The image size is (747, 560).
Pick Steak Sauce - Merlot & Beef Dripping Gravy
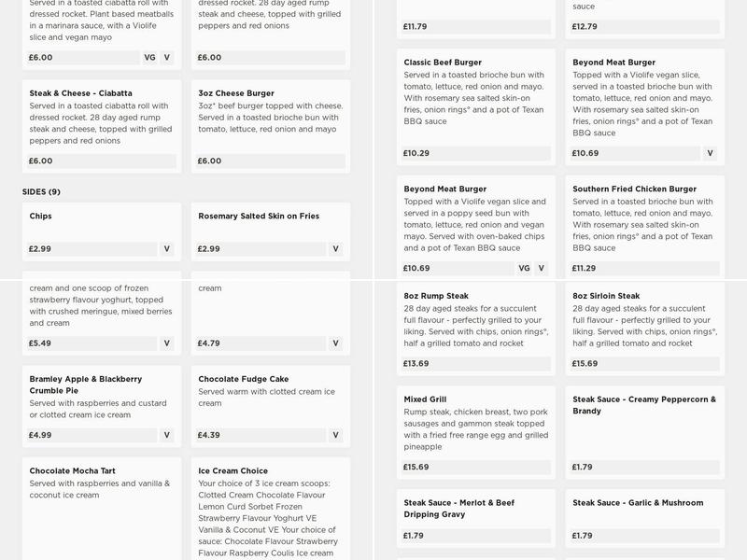458,509
